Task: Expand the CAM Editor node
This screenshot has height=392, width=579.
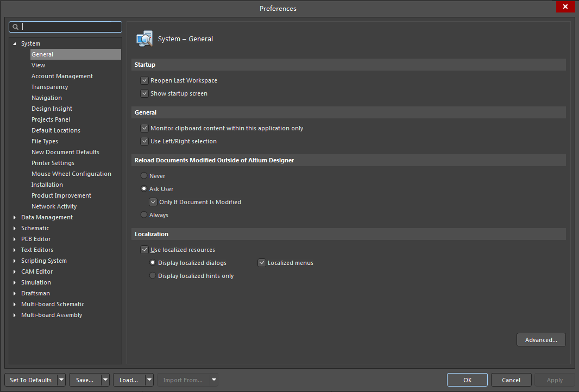Action: pos(15,271)
